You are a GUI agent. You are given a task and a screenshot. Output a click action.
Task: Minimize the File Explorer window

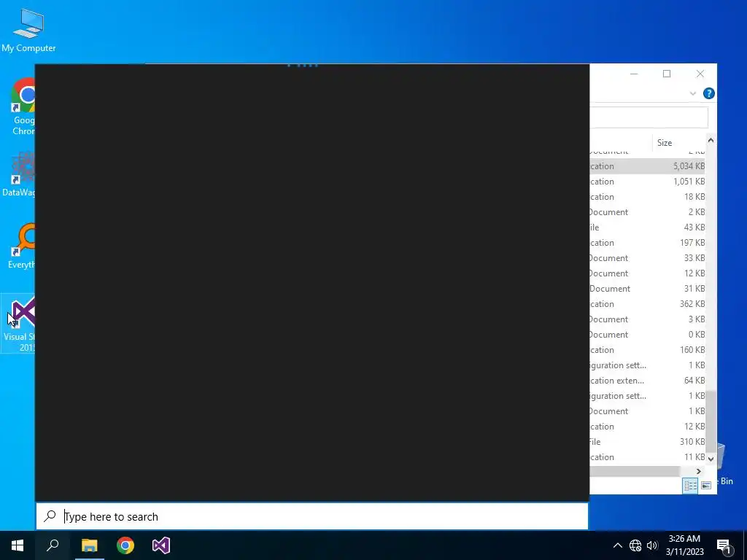(634, 74)
